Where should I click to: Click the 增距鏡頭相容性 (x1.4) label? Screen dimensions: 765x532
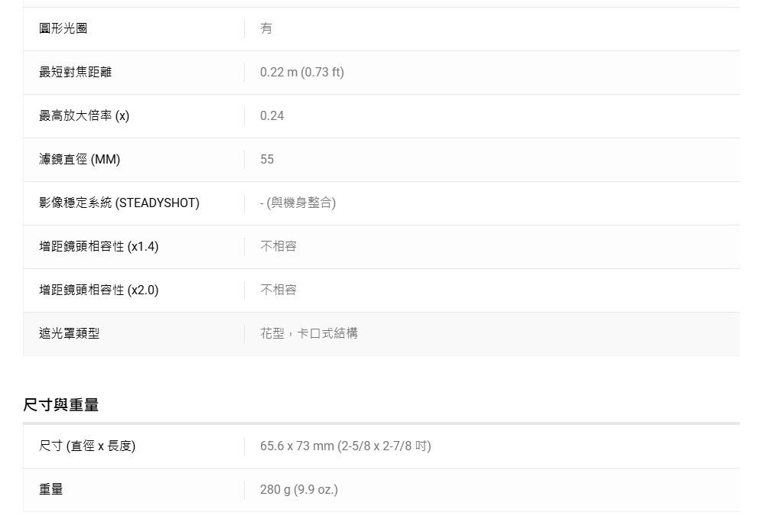[99, 246]
